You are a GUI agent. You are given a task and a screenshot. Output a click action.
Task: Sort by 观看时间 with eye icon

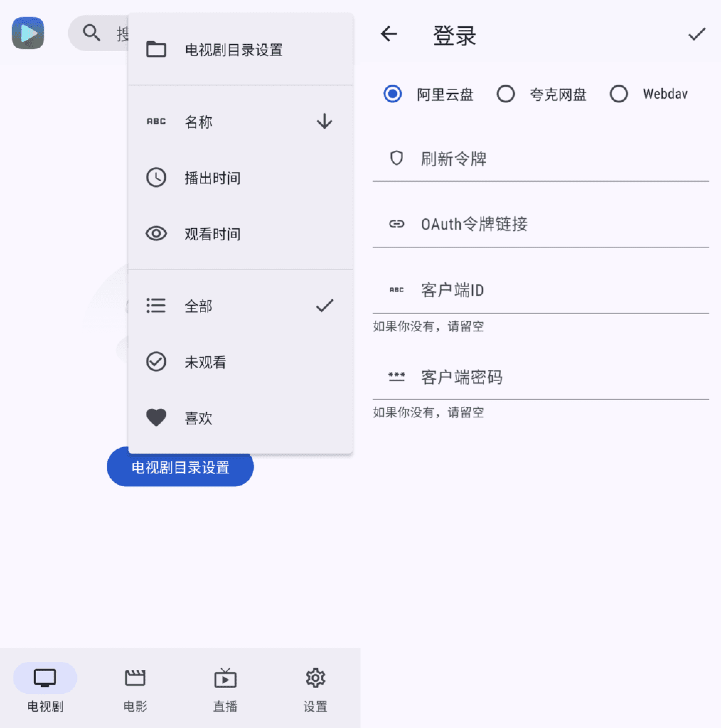(x=240, y=234)
